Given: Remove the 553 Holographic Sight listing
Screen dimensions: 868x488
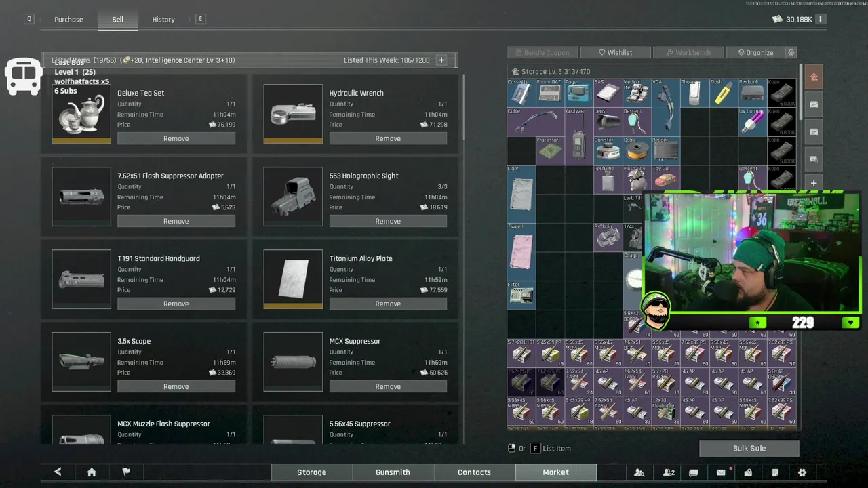Looking at the screenshot, I should (388, 221).
